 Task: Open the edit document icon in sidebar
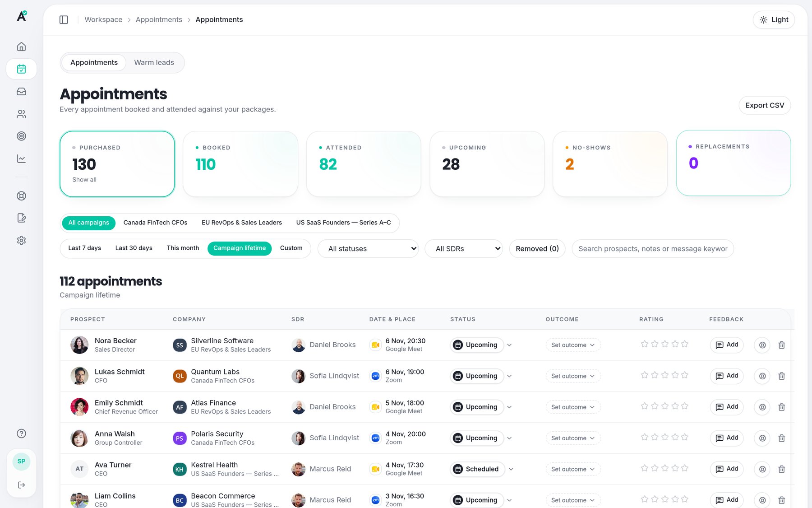tap(21, 218)
